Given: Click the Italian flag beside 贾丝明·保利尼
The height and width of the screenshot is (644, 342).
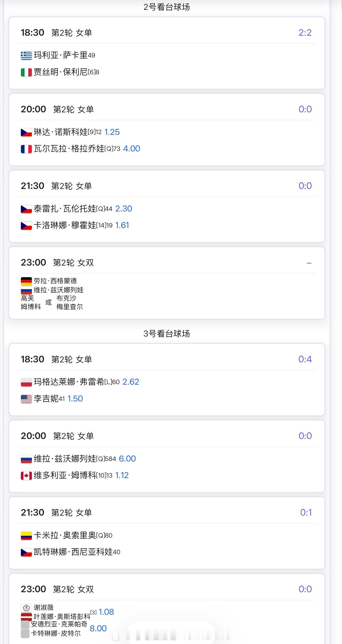Looking at the screenshot, I should tap(26, 72).
